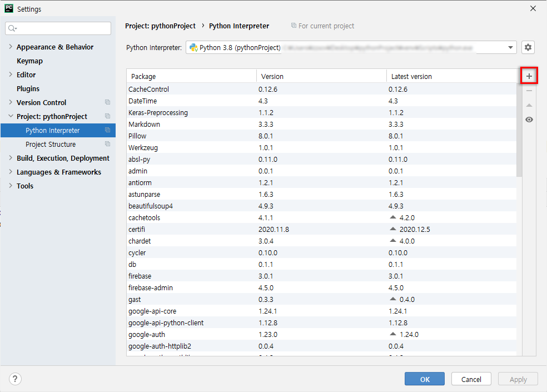Viewport: 547px width, 392px height.
Task: Select the google-api-python-client package row
Action: [x=322, y=323]
